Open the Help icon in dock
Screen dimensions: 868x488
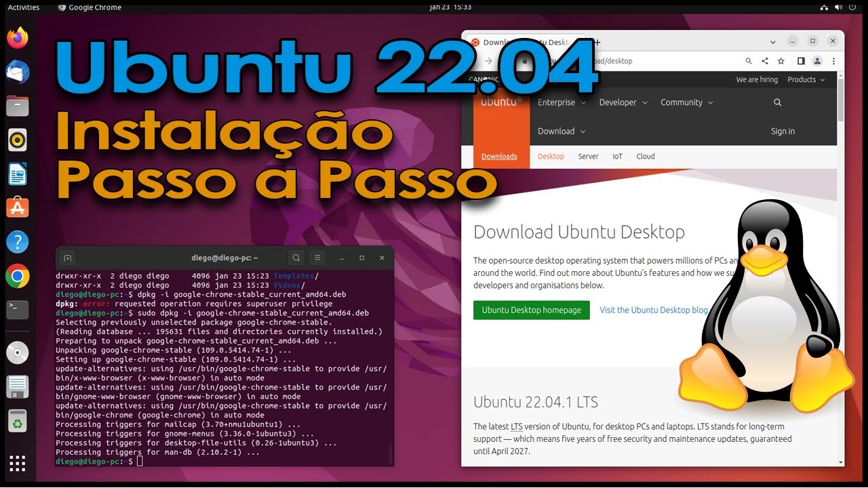[x=18, y=241]
